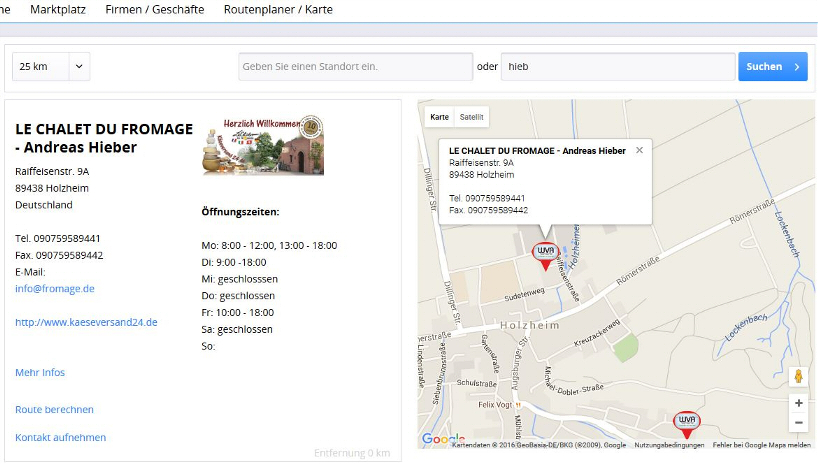818x464 pixels.
Task: Click the red map marker under the info window
Action: (545, 254)
